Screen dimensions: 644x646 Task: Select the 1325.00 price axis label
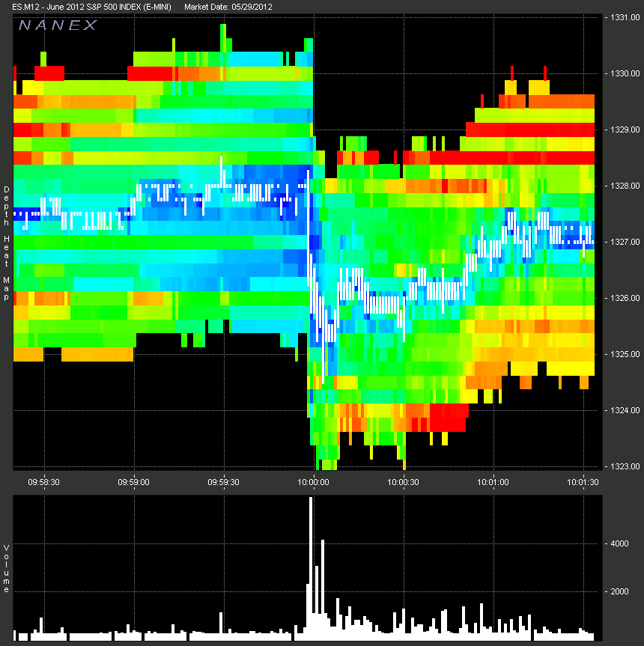tap(625, 354)
